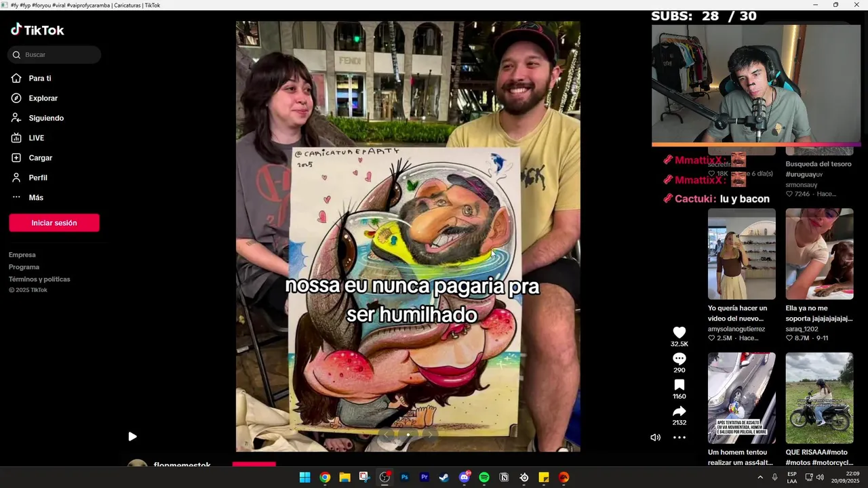Click the 'QUE RISAAA#moto' video title
This screenshot has width=868, height=488.
coord(818,457)
